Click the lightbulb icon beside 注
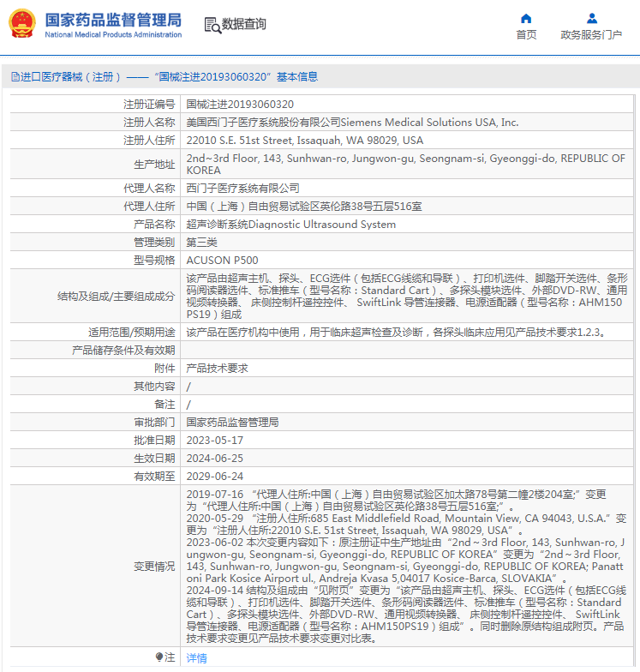Image resolution: width=640 pixels, height=672 pixels. pos(159,657)
